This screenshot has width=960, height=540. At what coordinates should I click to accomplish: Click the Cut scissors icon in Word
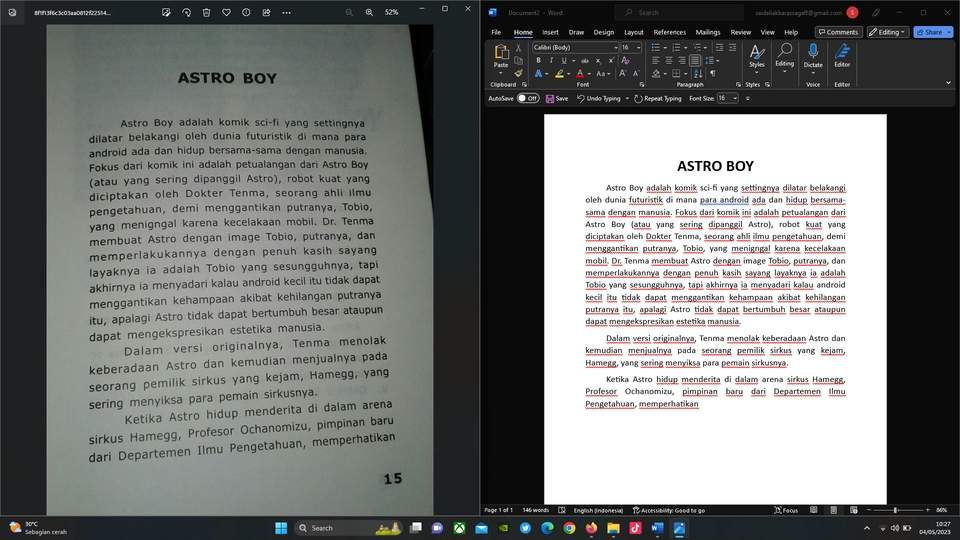pos(519,47)
